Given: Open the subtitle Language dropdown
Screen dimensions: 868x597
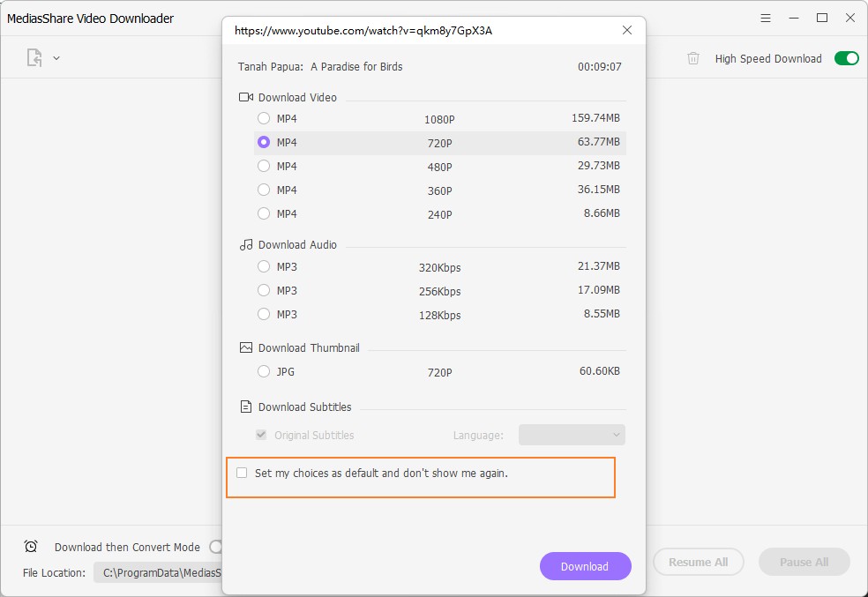Looking at the screenshot, I should [x=572, y=435].
